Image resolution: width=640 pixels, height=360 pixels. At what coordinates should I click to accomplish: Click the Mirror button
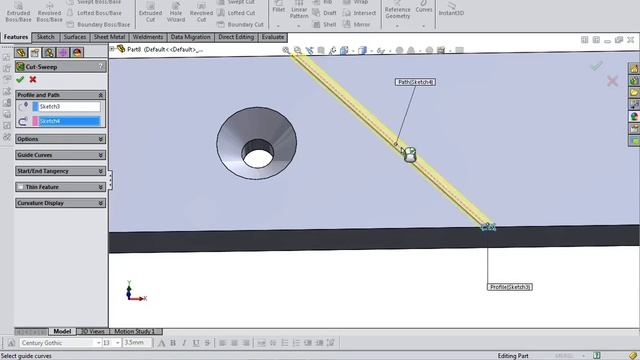pos(356,24)
